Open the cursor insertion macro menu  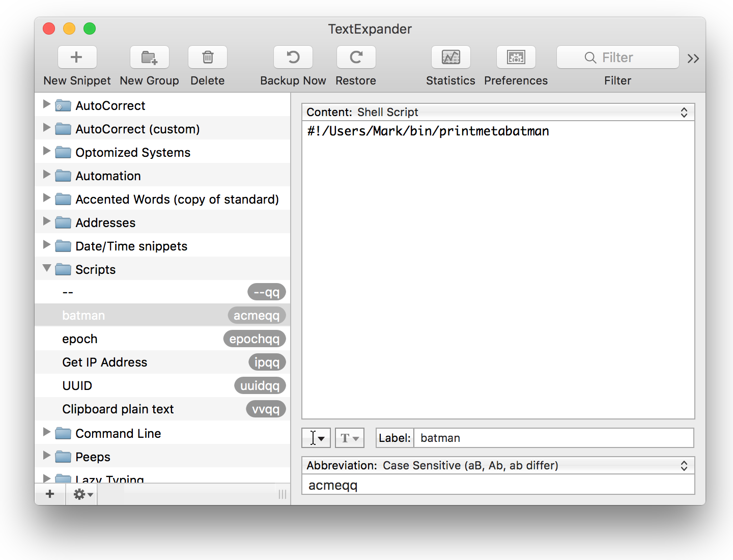(x=316, y=438)
